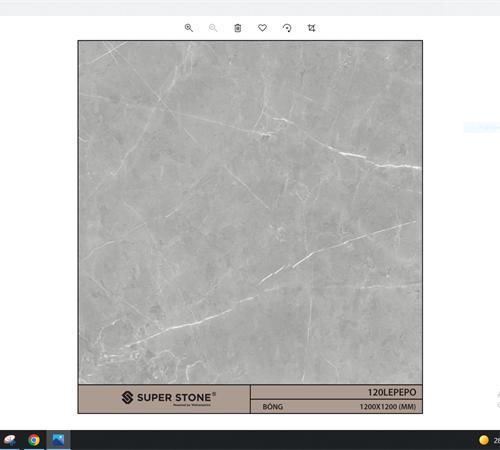The width and height of the screenshot is (500, 450).
Task: Click the zoom out magnifier icon
Action: (x=213, y=28)
